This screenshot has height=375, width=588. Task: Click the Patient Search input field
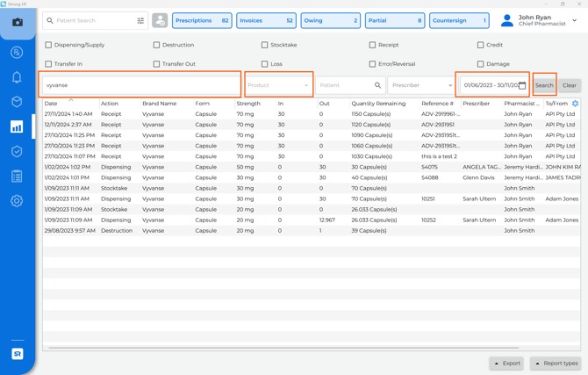click(92, 20)
